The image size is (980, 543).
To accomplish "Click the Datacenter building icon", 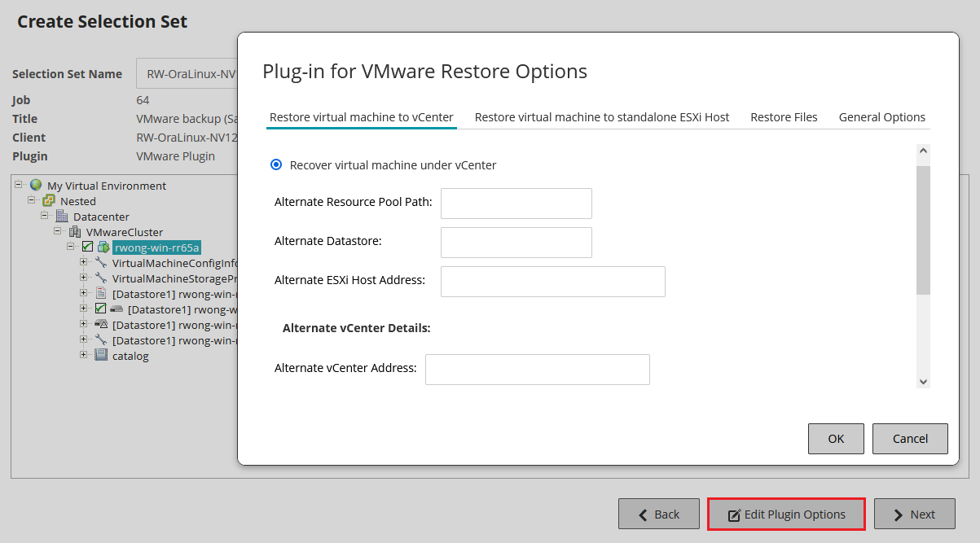I will 62,217.
